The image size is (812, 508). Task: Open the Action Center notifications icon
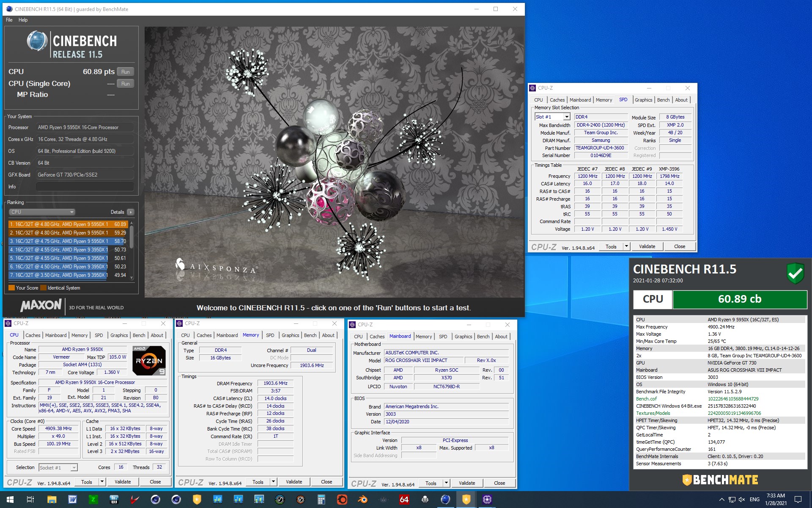798,500
